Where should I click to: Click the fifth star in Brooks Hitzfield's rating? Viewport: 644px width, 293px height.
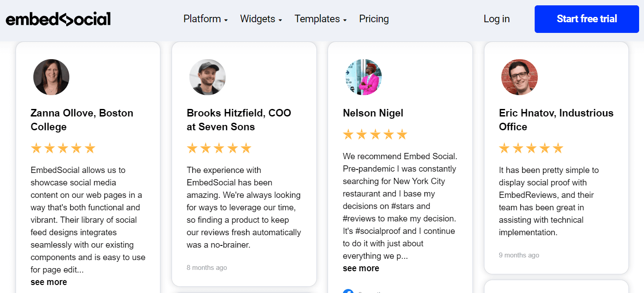click(246, 148)
